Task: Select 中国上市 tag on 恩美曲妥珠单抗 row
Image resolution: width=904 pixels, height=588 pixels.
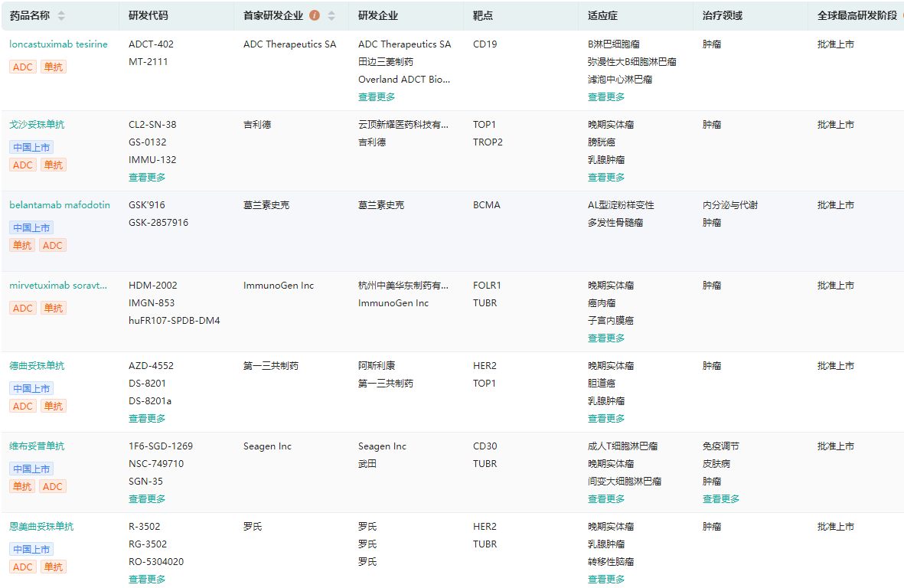Action: (x=31, y=550)
